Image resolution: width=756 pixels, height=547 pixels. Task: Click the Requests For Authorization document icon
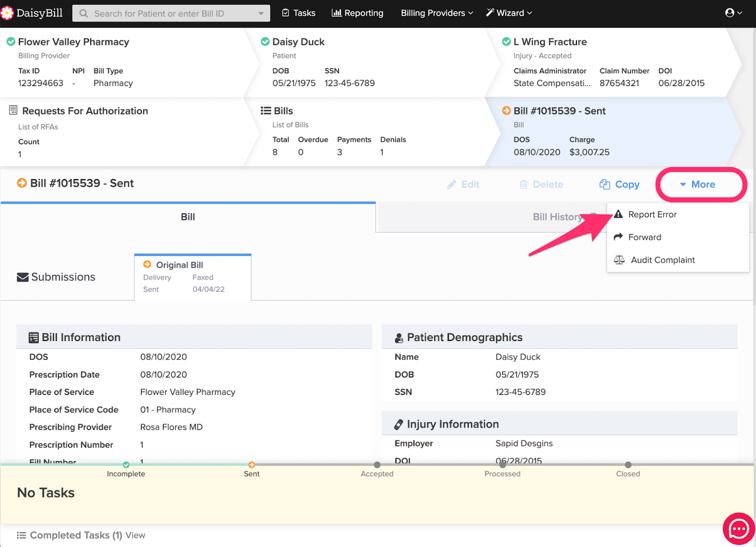coord(13,111)
